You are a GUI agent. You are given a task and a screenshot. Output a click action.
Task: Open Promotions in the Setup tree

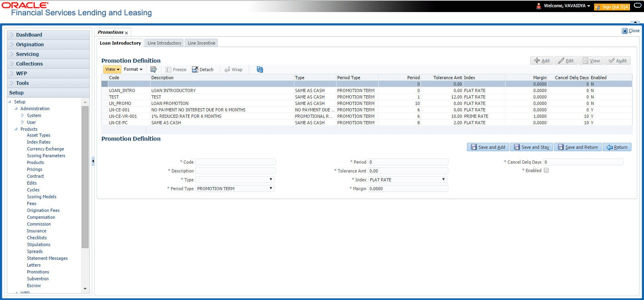(38, 272)
